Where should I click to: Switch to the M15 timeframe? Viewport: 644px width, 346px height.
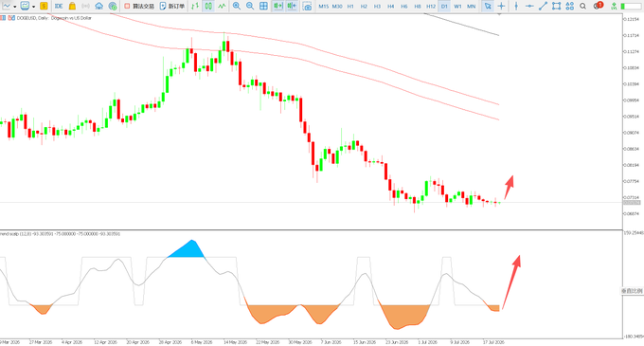pyautogui.click(x=324, y=7)
